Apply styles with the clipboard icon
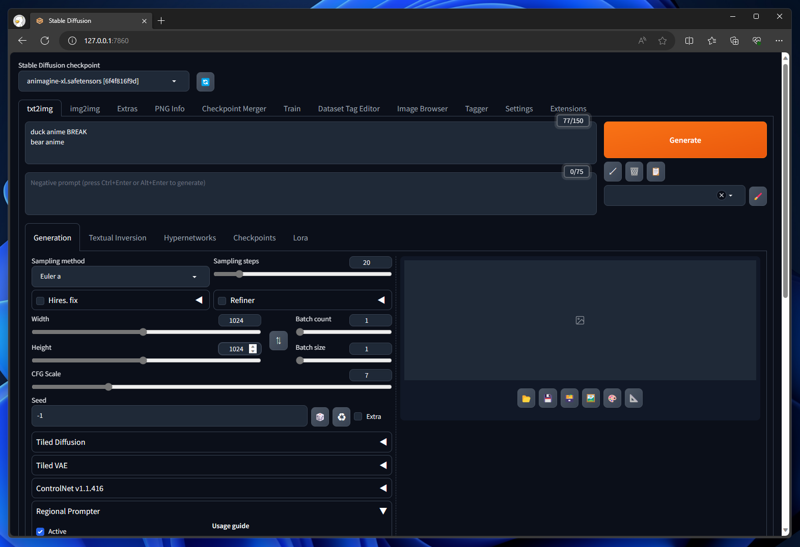This screenshot has height=547, width=800. pyautogui.click(x=656, y=172)
